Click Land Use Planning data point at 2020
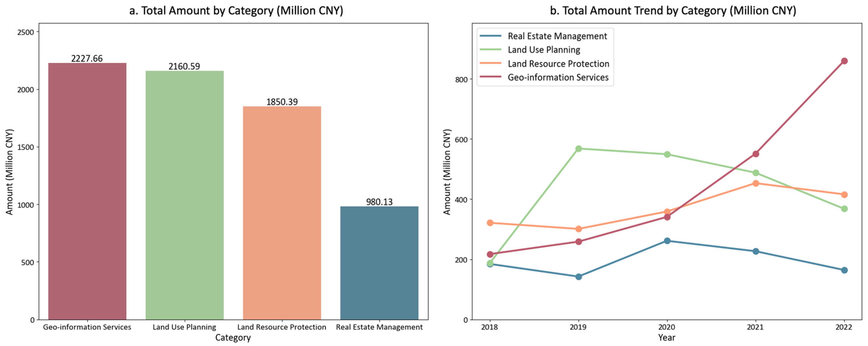This screenshot has width=868, height=346. [x=667, y=154]
